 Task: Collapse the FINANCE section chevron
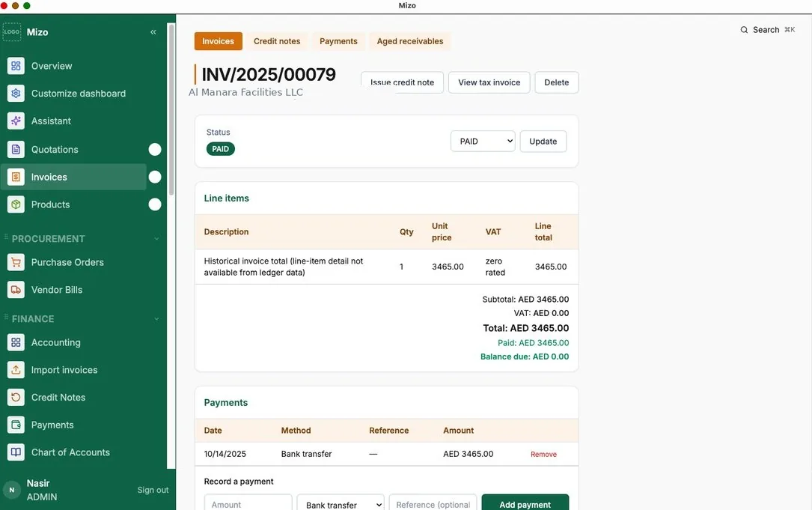(x=156, y=319)
